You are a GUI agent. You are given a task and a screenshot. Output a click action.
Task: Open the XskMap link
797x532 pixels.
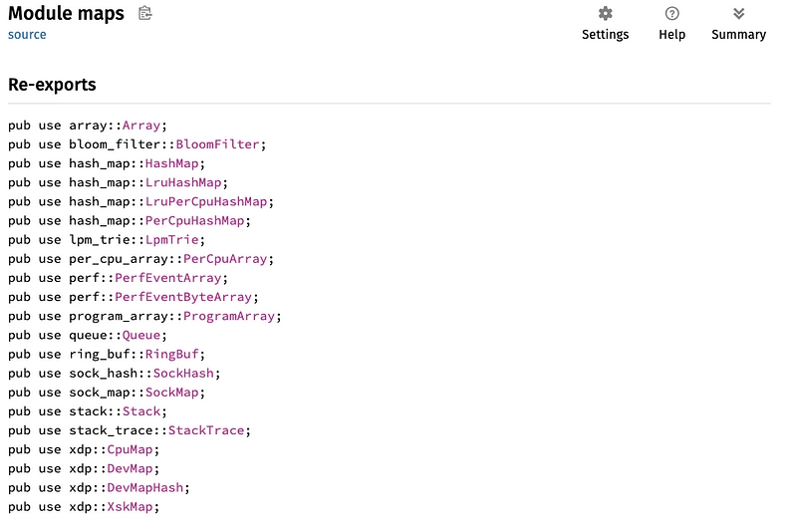point(130,506)
